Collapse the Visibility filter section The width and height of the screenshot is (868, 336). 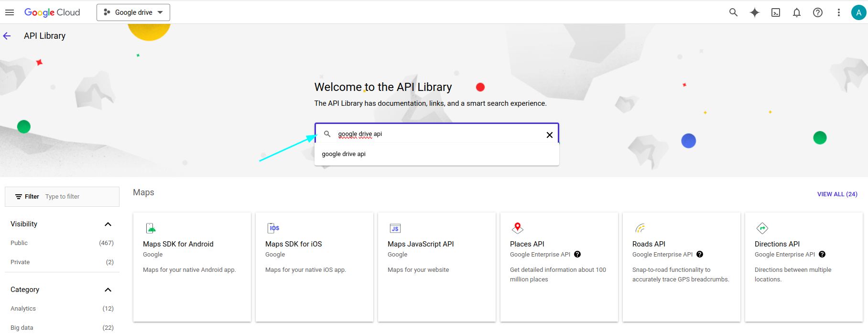pyautogui.click(x=108, y=224)
